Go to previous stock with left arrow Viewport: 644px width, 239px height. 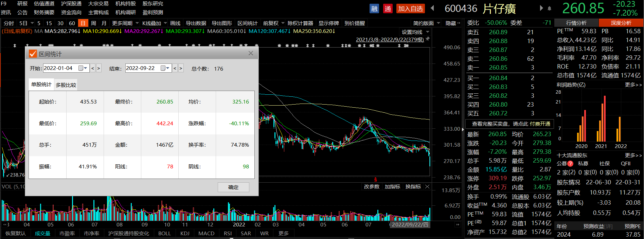point(432,8)
